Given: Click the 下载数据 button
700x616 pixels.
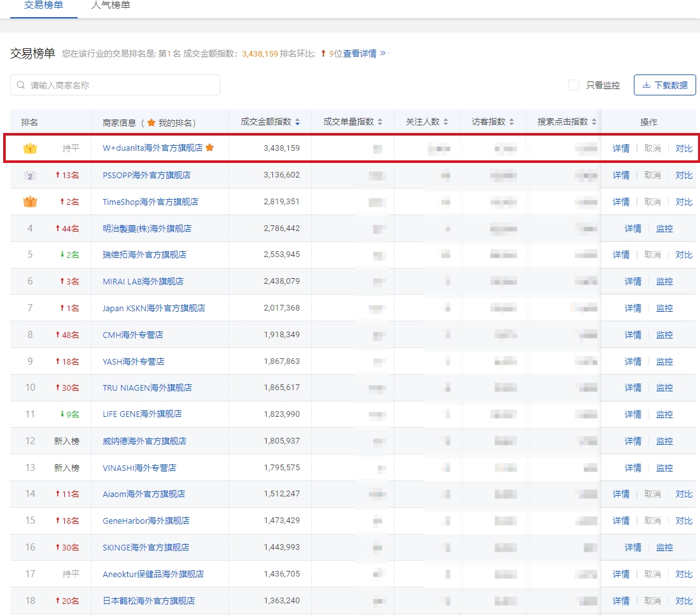Looking at the screenshot, I should click(665, 85).
